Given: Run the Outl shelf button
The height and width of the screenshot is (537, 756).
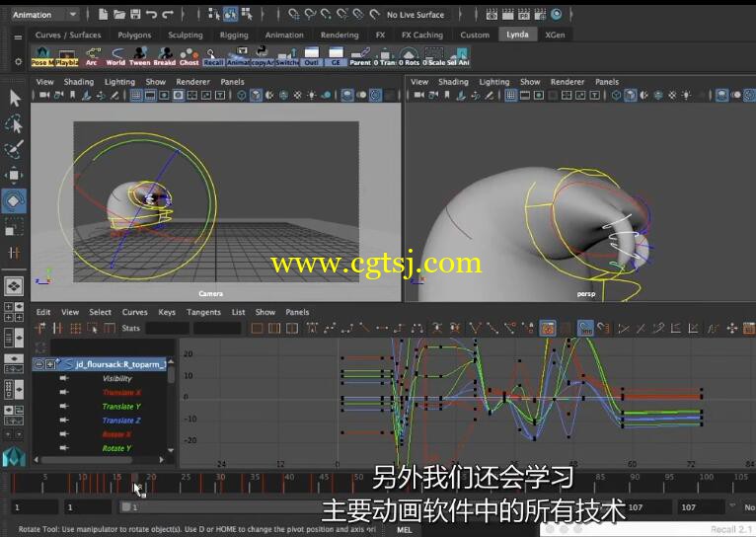Looking at the screenshot, I should [x=312, y=56].
